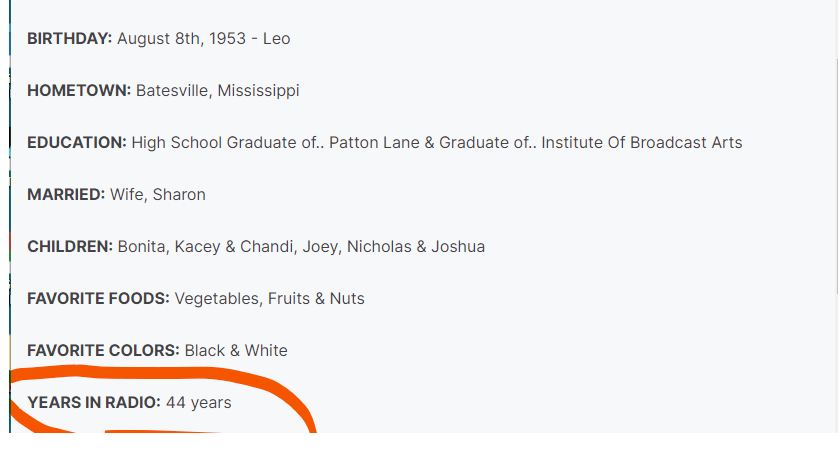This screenshot has width=838, height=455.
Task: Click the Batesville, Mississippi text
Action: pos(217,91)
